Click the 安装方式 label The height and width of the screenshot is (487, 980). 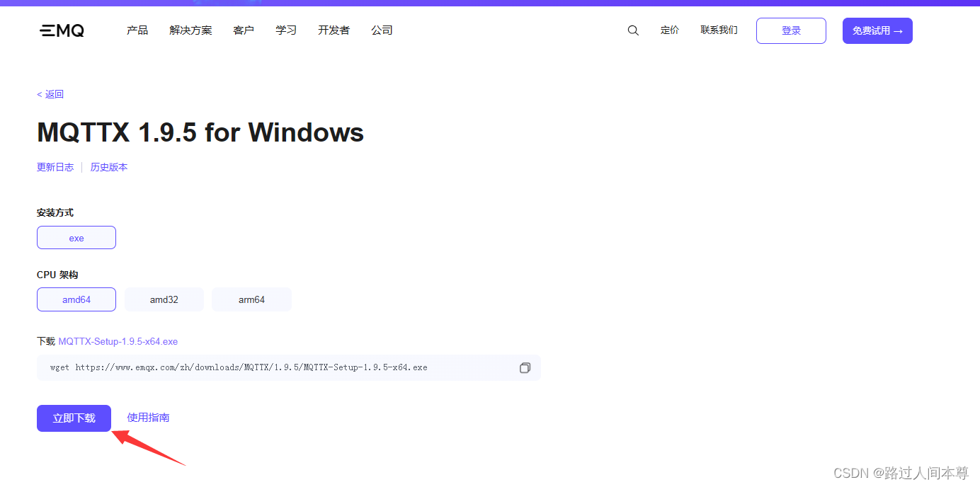coord(55,212)
